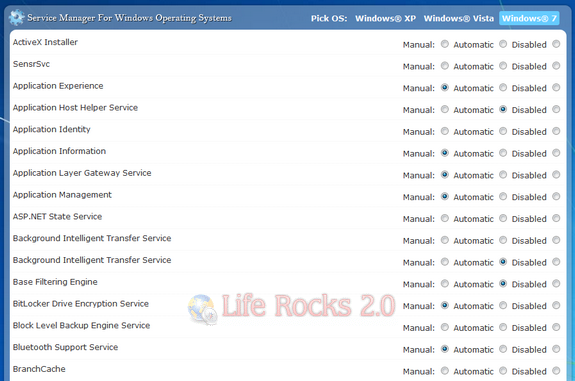Choose Manual for Application Experience
Screen dimensions: 575x381
point(445,87)
